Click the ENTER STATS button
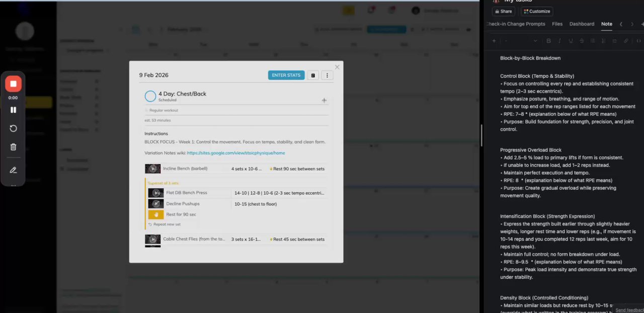Image resolution: width=644 pixels, height=313 pixels. point(286,75)
